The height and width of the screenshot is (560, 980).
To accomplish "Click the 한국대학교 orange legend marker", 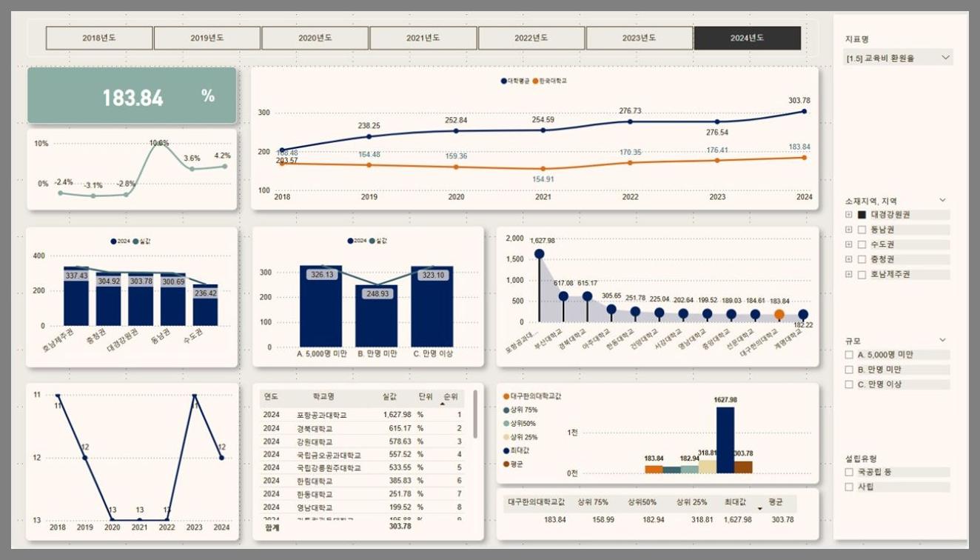I will tap(536, 80).
